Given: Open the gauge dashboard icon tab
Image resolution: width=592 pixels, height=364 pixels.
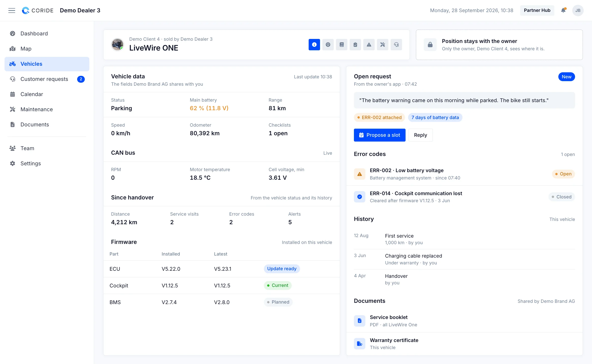Looking at the screenshot, I should coord(328,44).
